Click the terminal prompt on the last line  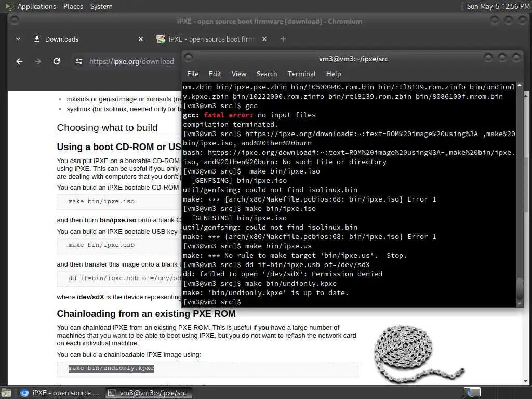click(212, 302)
